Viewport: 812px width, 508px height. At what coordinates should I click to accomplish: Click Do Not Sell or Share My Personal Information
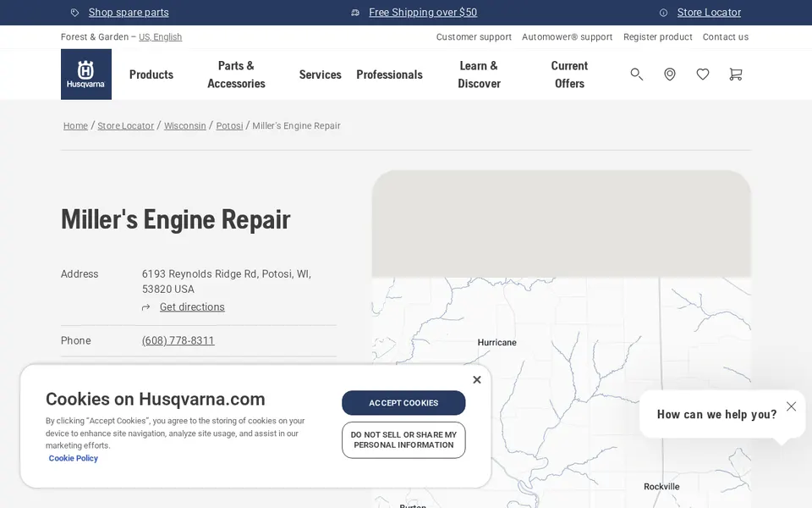coord(403,440)
